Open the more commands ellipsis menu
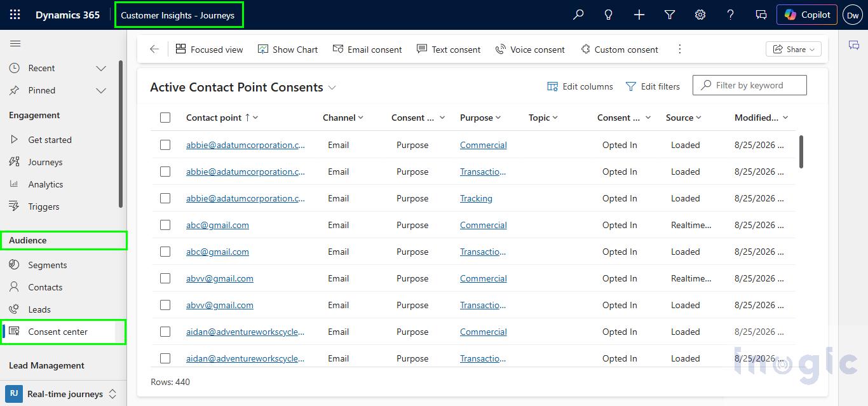Screen dimensions: 868x406 680,49
